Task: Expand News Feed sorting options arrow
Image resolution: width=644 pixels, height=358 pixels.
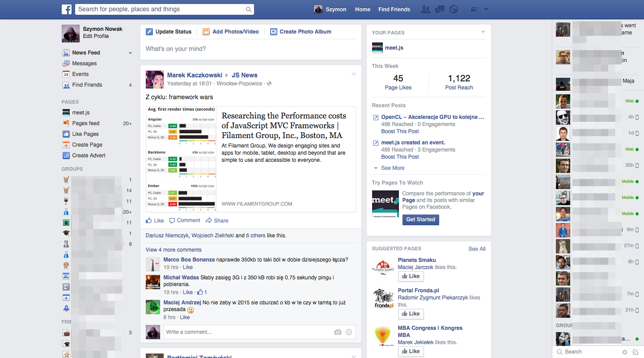Action: click(x=130, y=53)
